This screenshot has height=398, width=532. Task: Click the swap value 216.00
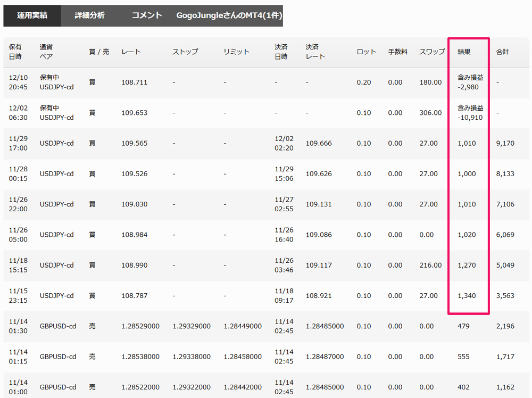(430, 266)
